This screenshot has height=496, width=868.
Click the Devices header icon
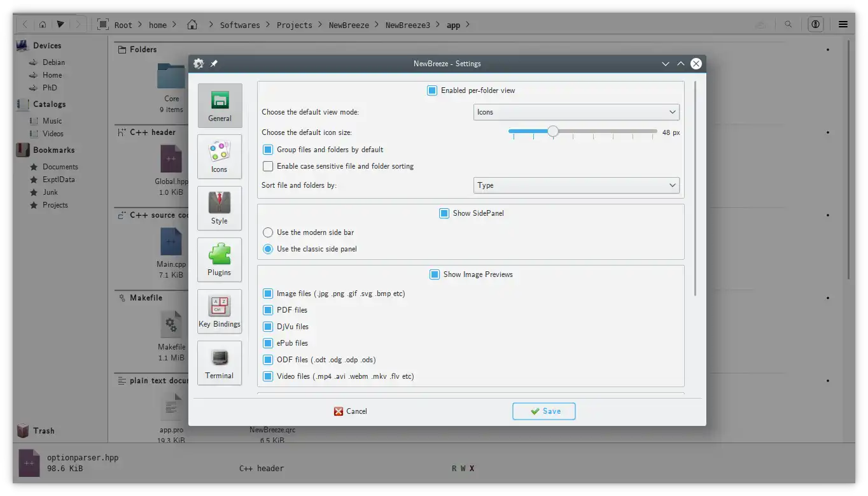tap(22, 46)
